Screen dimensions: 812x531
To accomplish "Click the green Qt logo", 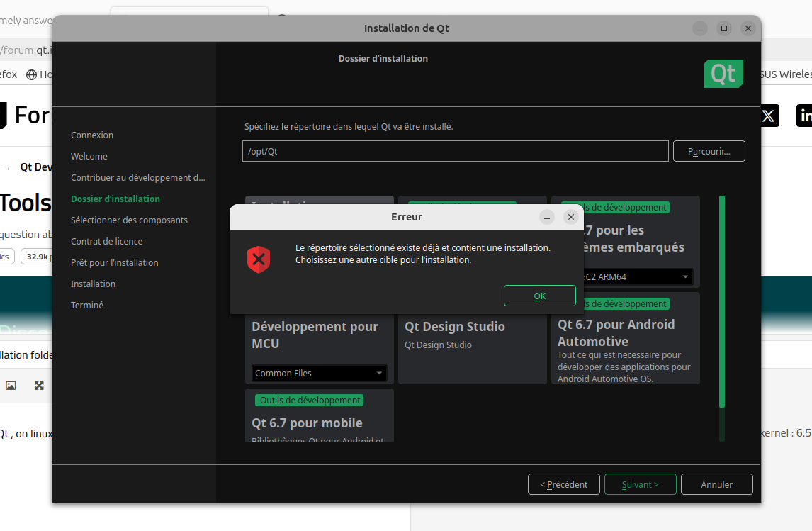I will click(723, 74).
